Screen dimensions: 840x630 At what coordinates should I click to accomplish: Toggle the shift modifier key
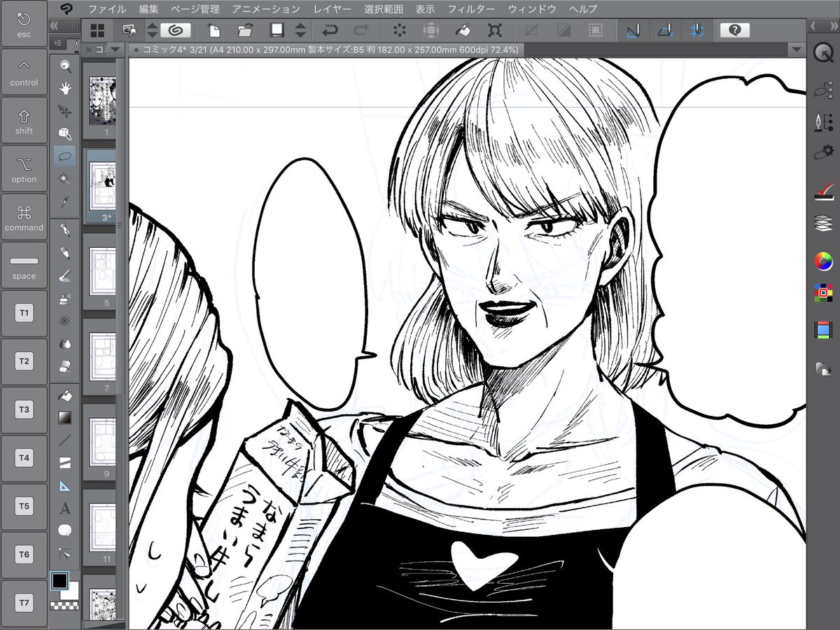click(24, 120)
